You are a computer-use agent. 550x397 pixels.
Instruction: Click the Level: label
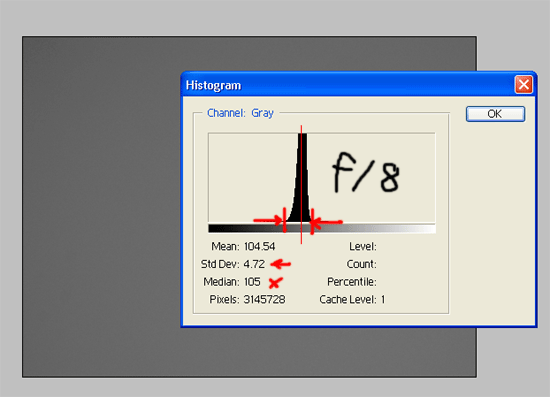pos(363,247)
